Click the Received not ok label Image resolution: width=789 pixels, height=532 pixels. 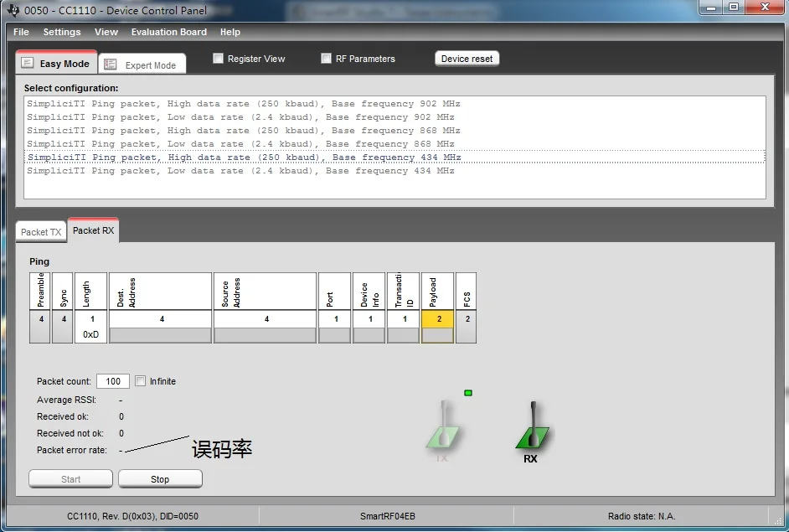[70, 433]
